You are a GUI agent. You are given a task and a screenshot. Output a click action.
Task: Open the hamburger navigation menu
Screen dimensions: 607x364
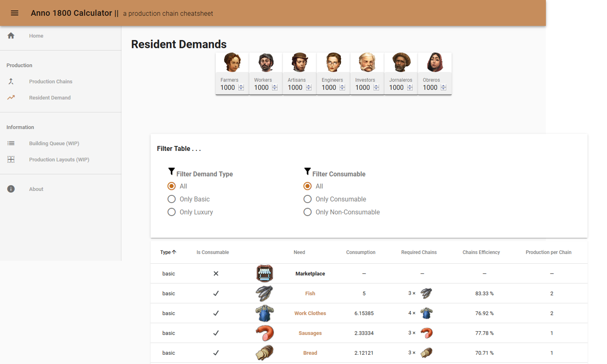14,13
